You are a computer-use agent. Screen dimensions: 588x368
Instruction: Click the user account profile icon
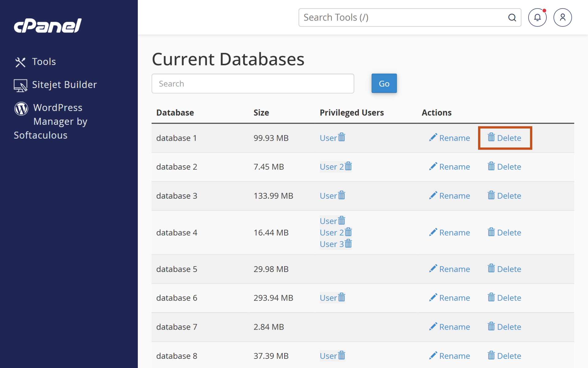click(x=562, y=17)
